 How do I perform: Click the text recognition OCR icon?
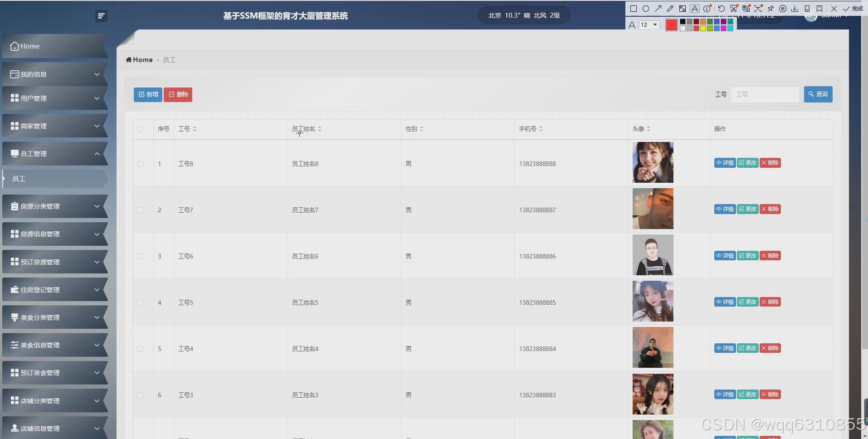(758, 9)
